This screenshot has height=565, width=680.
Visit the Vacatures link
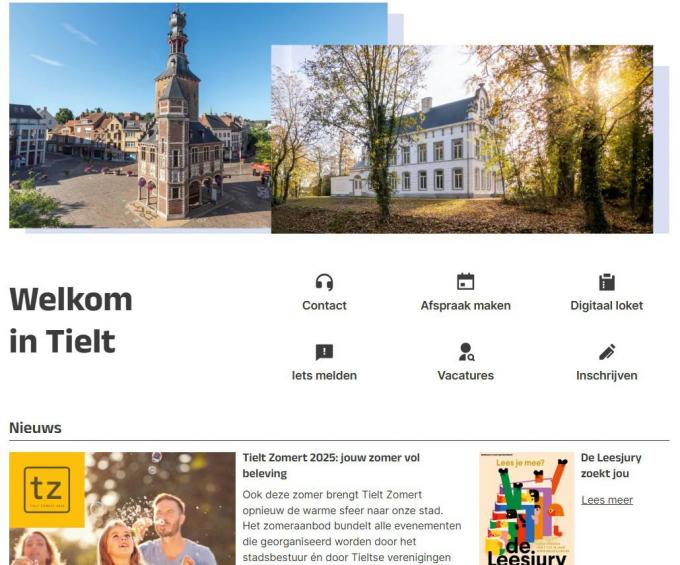click(x=465, y=376)
